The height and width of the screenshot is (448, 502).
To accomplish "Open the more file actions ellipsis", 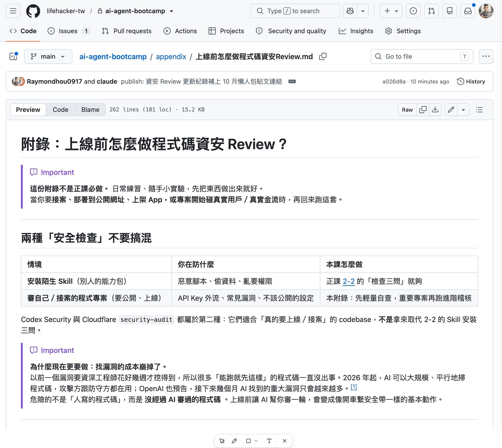I will tap(486, 56).
